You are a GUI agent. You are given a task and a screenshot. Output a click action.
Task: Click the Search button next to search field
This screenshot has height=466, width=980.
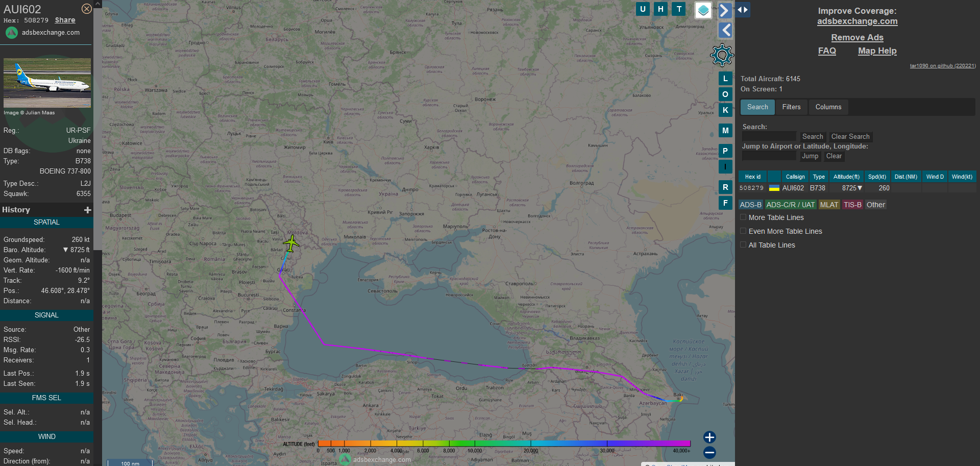[813, 137]
